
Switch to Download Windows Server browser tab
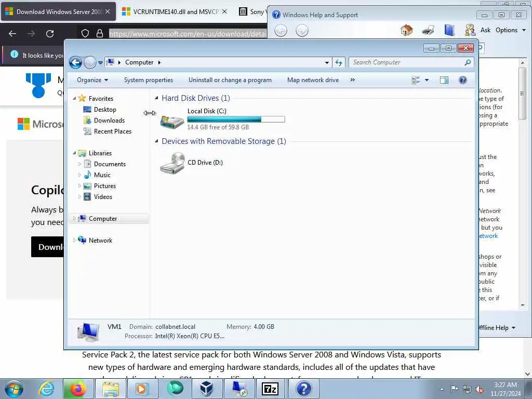pyautogui.click(x=58, y=12)
